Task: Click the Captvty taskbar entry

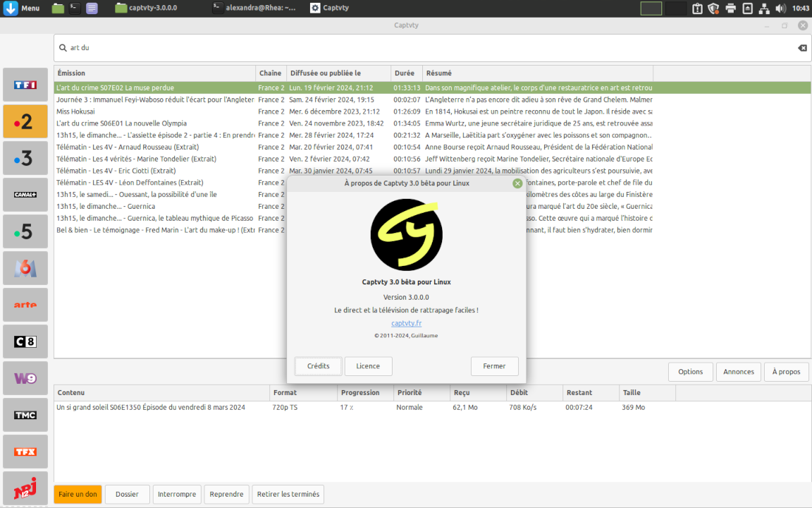Action: 329,8
